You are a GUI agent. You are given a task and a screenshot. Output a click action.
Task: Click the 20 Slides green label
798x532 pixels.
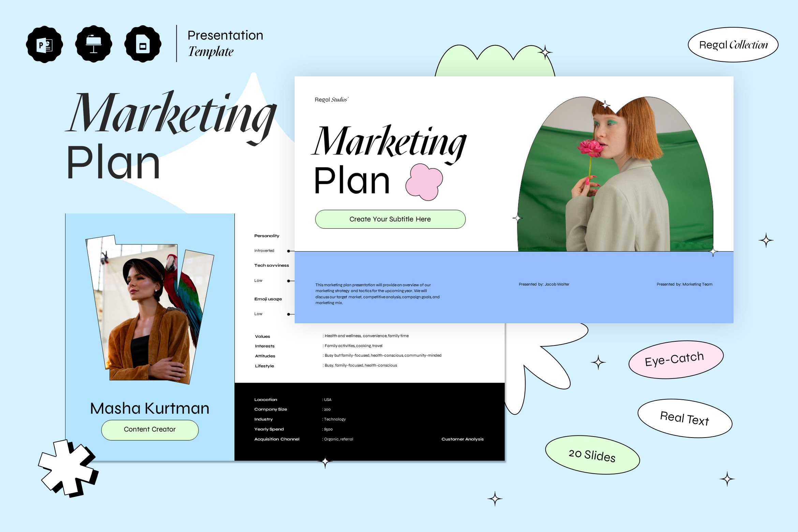(592, 455)
